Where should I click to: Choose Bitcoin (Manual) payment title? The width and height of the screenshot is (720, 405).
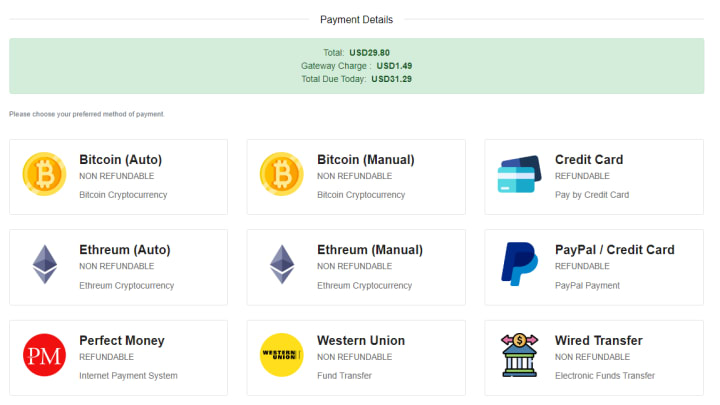click(365, 160)
